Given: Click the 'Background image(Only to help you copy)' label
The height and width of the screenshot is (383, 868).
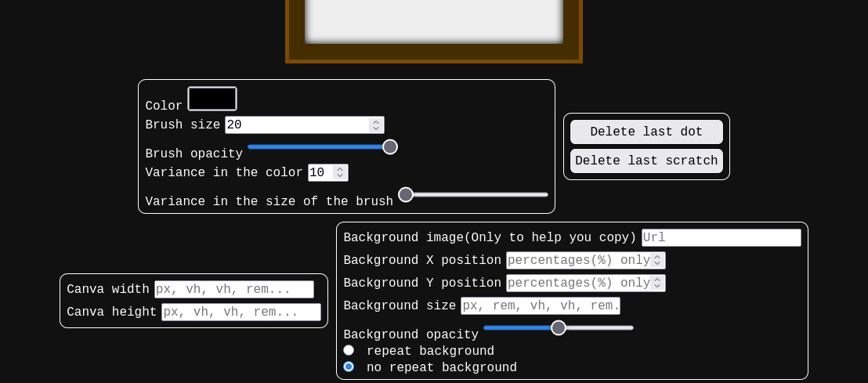Looking at the screenshot, I should coord(490,237).
